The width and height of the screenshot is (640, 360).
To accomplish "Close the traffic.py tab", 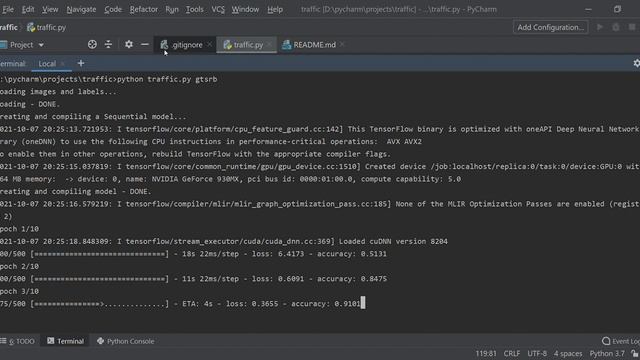I will coord(269,44).
